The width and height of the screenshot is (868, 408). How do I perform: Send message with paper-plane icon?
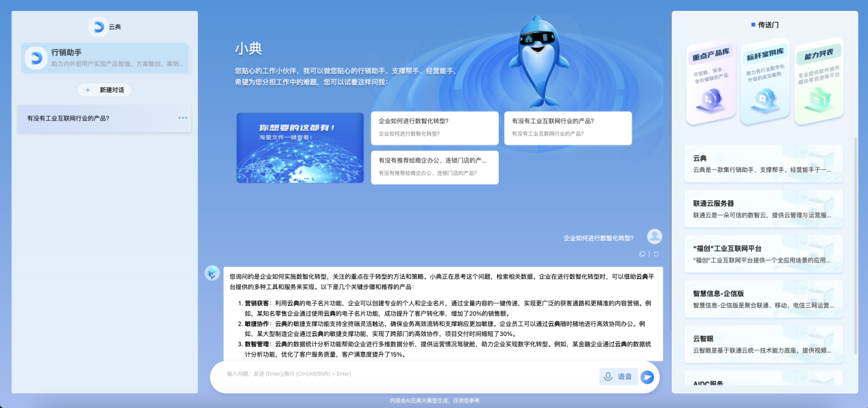pos(647,376)
